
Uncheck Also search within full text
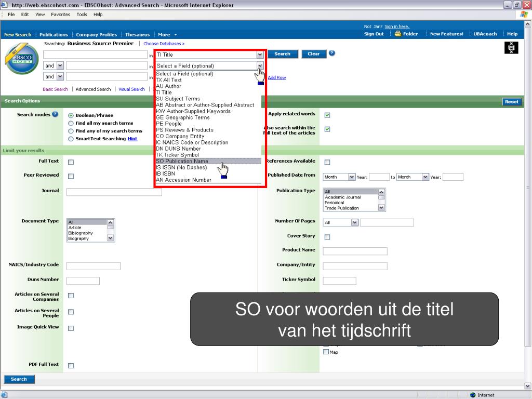327,129
